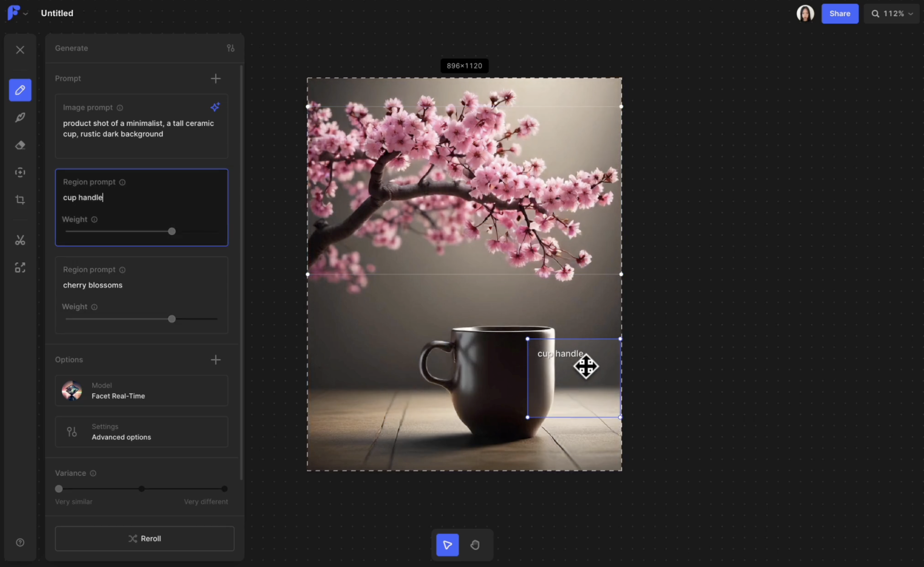Open the 112% zoom dropdown

pyautogui.click(x=892, y=14)
